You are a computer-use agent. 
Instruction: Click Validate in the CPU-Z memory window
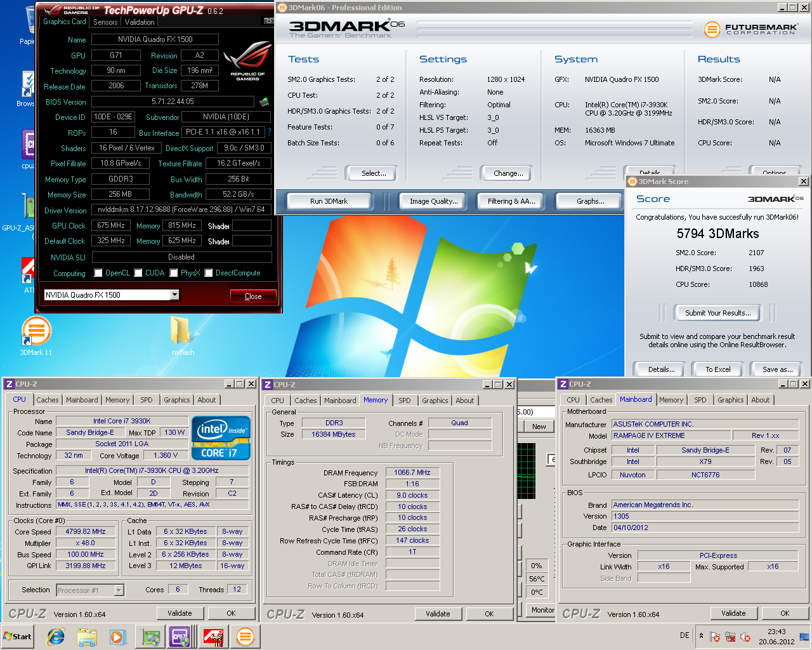tap(438, 614)
